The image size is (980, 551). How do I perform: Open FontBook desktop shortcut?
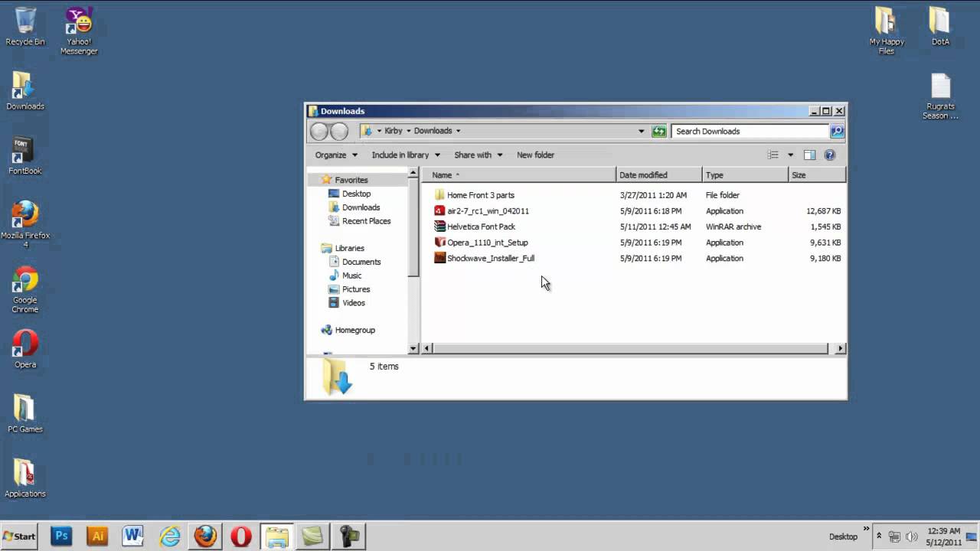25,156
